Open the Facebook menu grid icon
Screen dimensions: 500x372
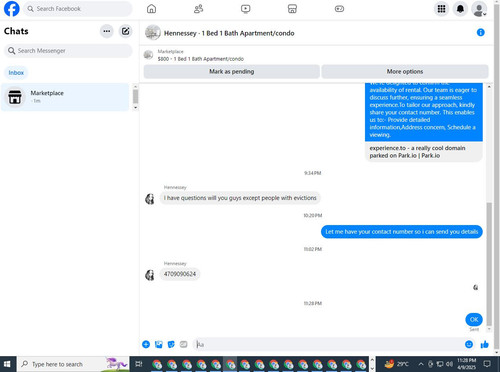(441, 9)
